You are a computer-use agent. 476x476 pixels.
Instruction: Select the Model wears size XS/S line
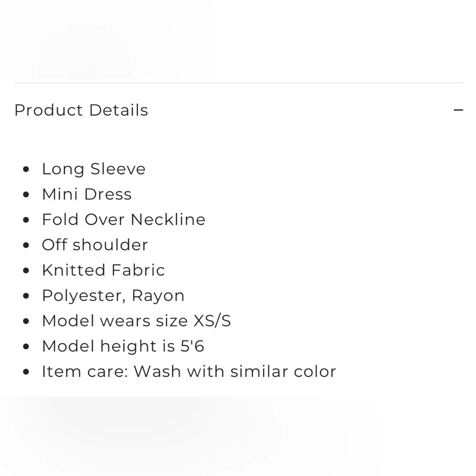coord(137,321)
